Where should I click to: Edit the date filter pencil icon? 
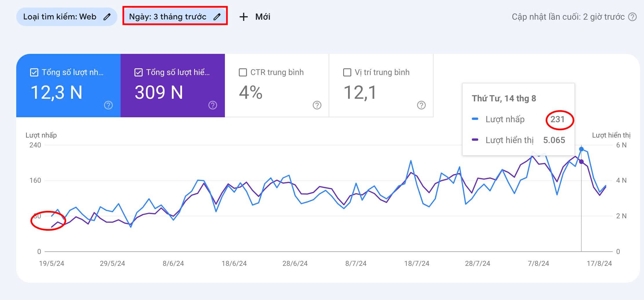click(217, 17)
